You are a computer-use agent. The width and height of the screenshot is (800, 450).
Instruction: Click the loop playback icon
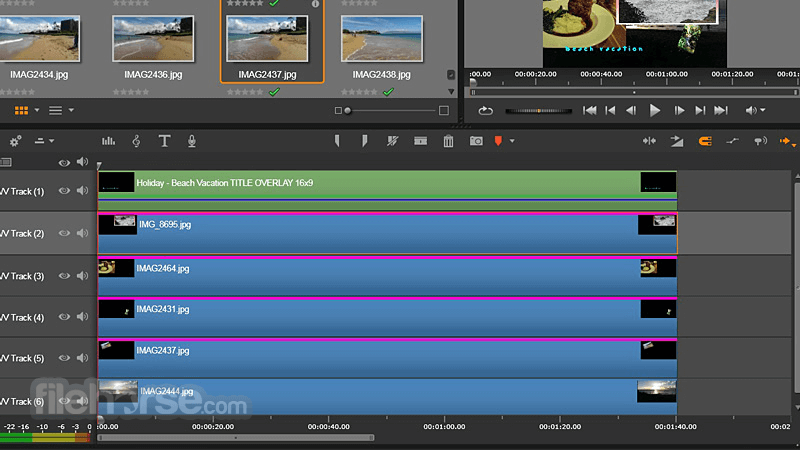click(486, 110)
